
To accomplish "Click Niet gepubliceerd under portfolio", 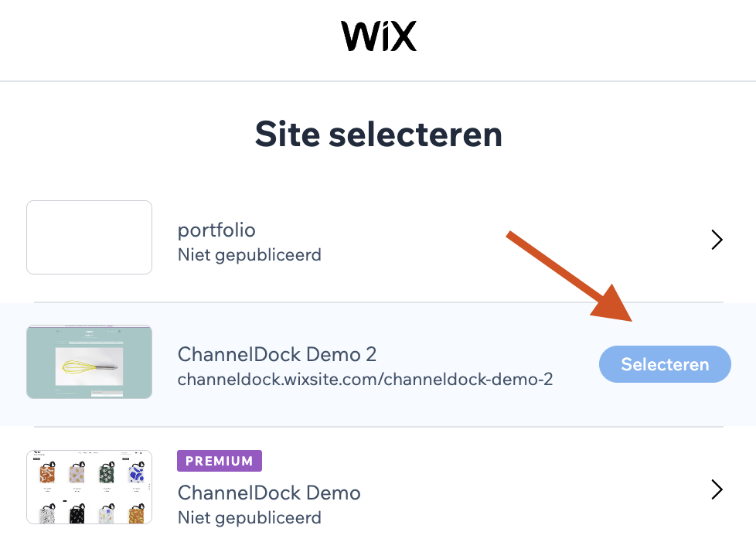I will (x=249, y=254).
